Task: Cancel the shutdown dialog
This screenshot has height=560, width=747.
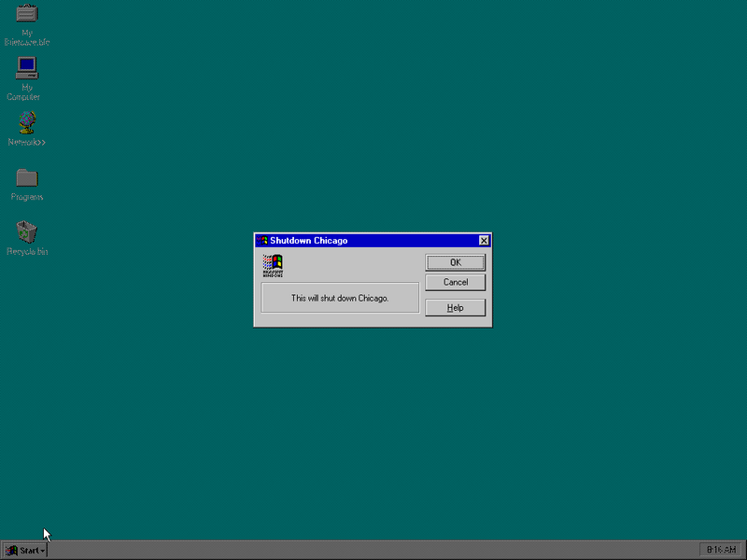Action: click(x=455, y=283)
